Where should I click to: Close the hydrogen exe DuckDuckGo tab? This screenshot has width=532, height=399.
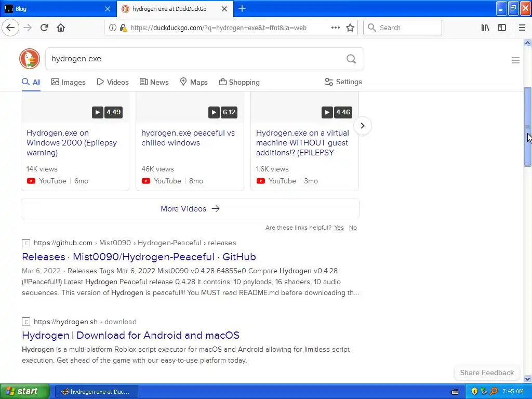(x=224, y=9)
